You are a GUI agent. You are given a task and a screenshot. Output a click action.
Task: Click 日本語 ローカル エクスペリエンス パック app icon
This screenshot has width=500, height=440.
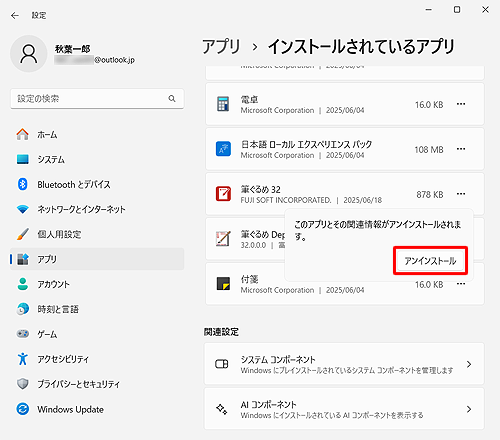223,149
